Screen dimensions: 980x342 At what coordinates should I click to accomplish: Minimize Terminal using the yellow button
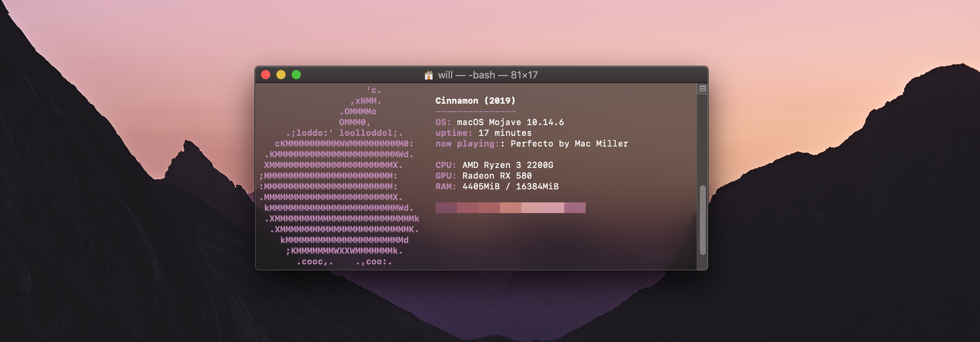pos(281,75)
